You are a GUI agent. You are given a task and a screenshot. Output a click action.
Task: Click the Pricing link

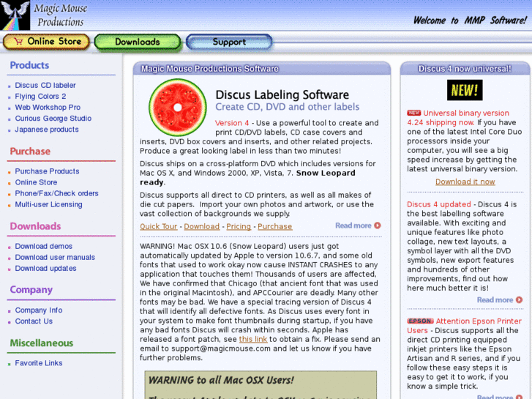coord(239,226)
